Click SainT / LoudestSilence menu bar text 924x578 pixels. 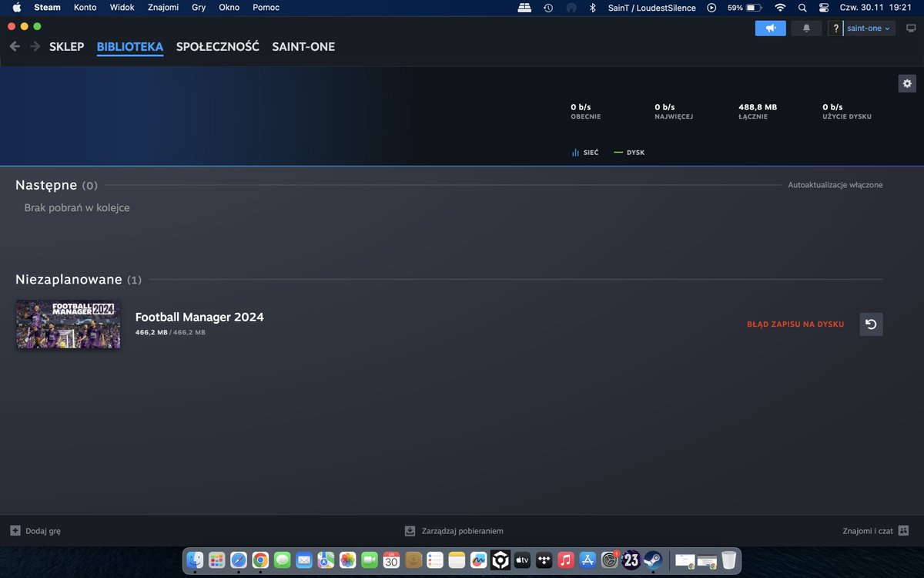point(651,8)
